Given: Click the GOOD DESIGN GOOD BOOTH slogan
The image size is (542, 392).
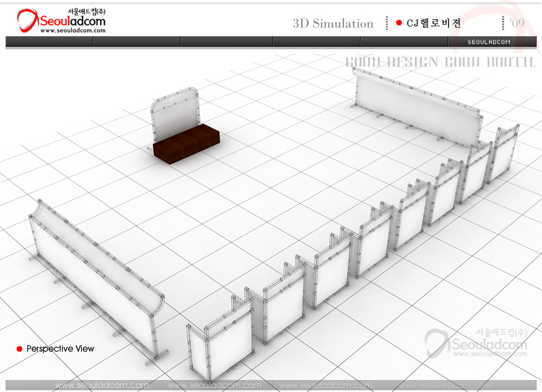Looking at the screenshot, I should (440, 62).
